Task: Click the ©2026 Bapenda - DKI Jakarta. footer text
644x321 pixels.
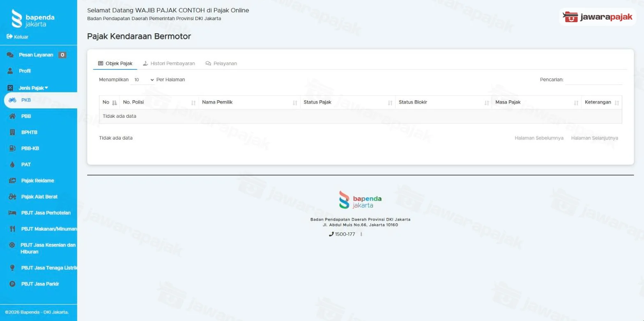Action: tap(37, 312)
